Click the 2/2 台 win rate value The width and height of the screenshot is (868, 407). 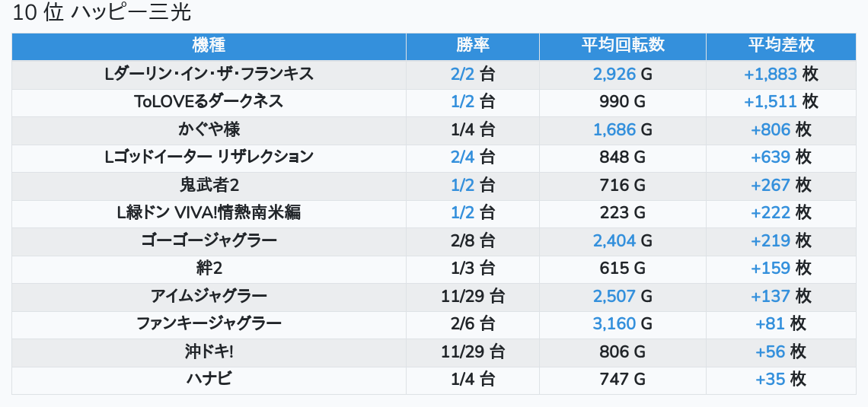[x=472, y=74]
